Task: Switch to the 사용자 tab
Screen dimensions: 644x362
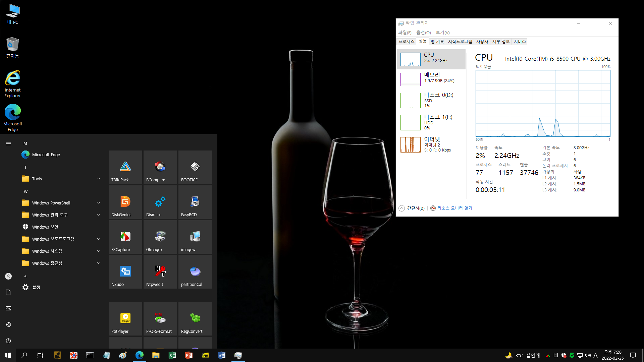Action: [482, 42]
